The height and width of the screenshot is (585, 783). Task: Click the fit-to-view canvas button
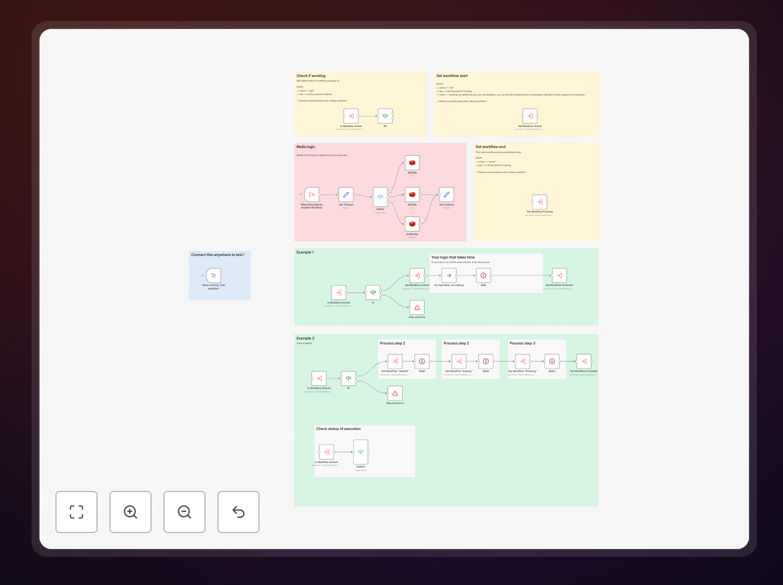tap(76, 512)
